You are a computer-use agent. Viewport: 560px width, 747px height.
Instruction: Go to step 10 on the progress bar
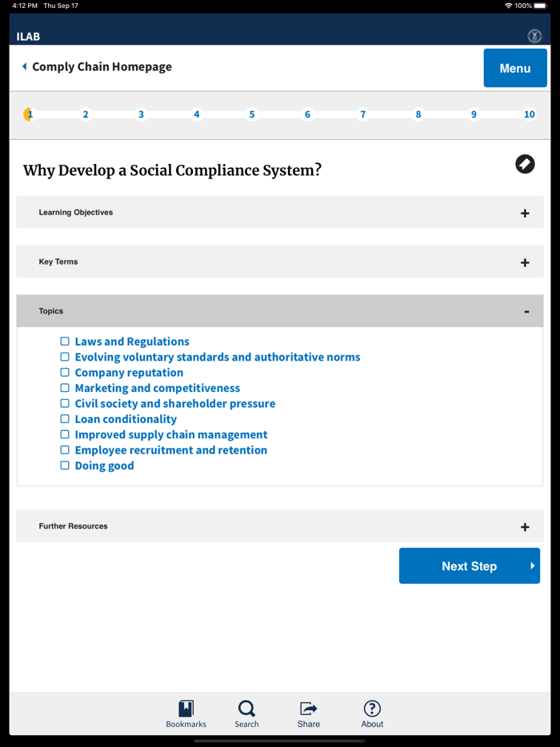tap(529, 114)
